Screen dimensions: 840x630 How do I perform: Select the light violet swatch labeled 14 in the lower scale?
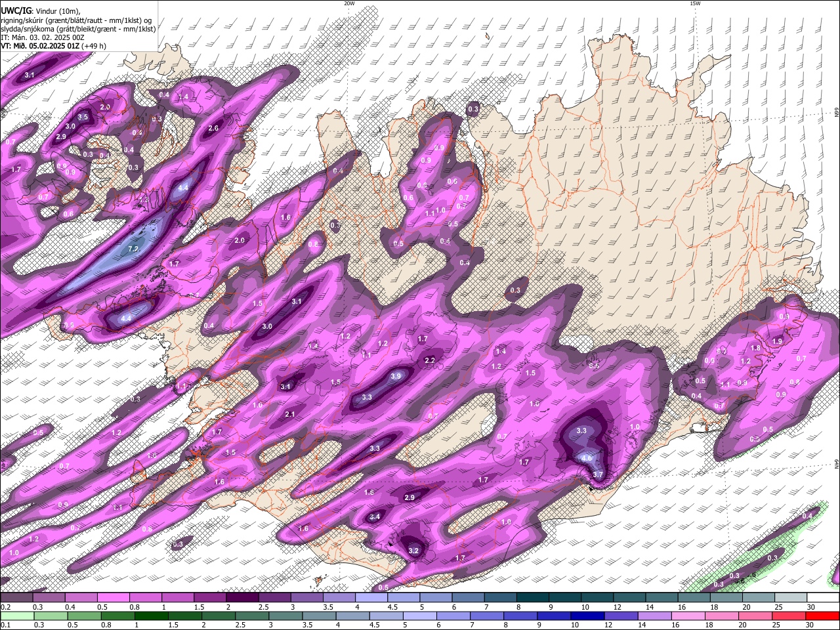654,616
